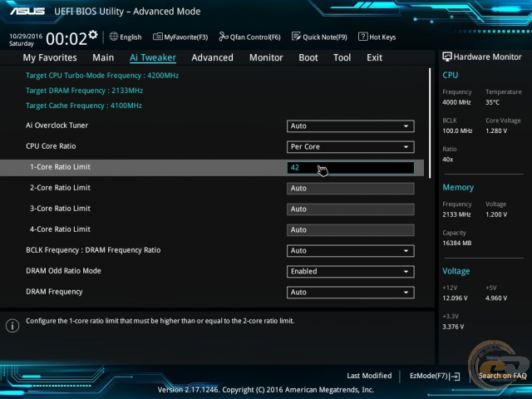Click the EzMode exit arrow icon
This screenshot has height=399, width=532.
click(x=455, y=377)
